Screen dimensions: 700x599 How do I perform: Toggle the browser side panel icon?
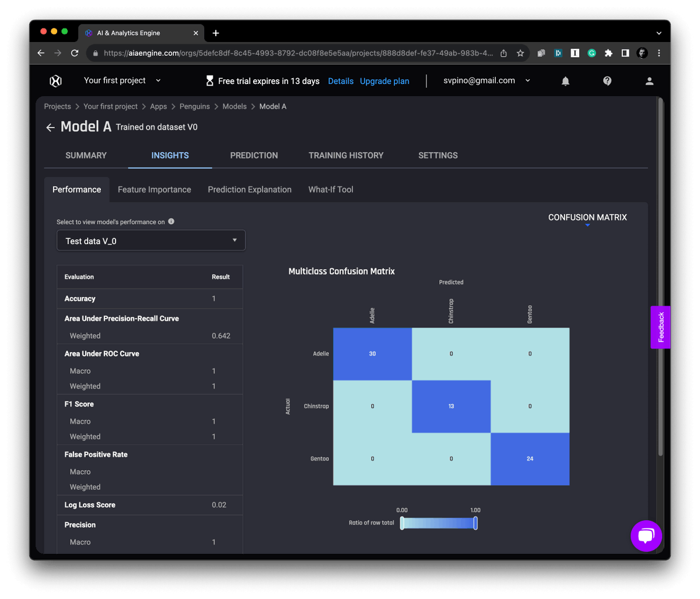625,53
